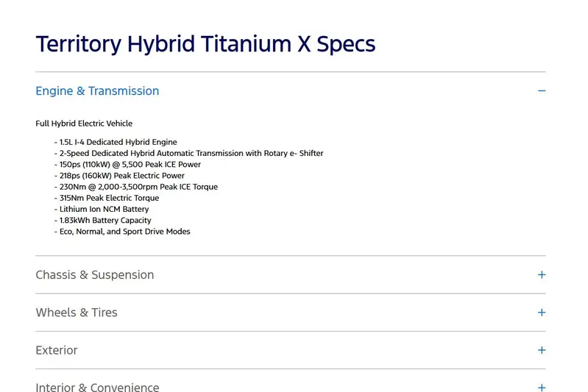Click the 2-Speed Dedicated Hybrid Automatic Transmission line

[188, 153]
